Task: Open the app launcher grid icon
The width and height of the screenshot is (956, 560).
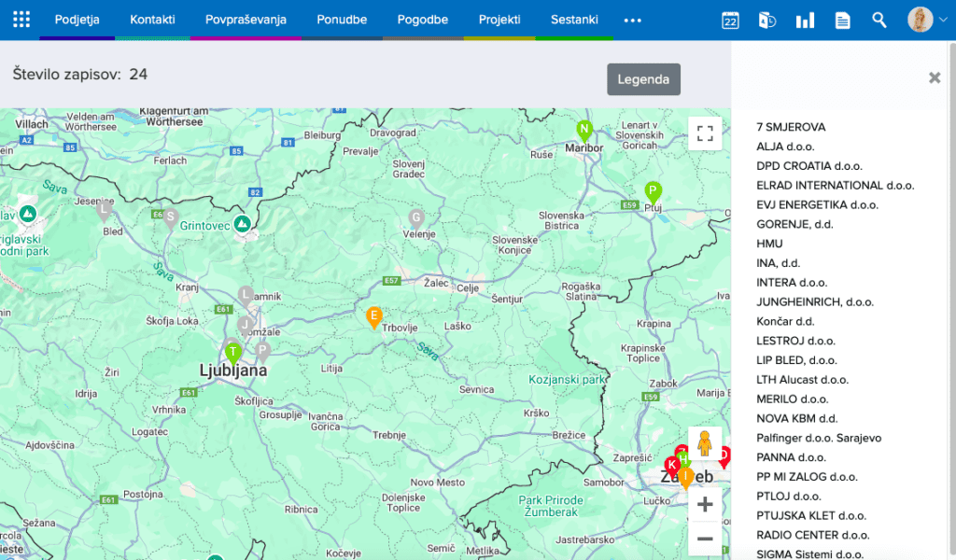Action: coord(21,20)
